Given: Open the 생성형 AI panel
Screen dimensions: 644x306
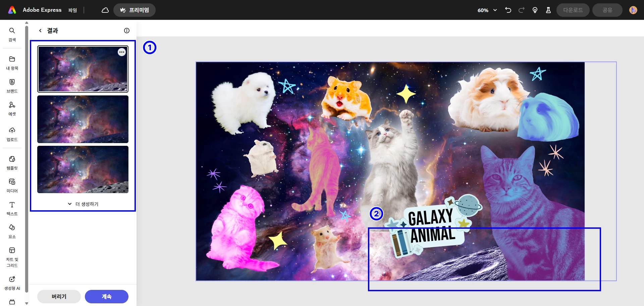Looking at the screenshot, I should click(x=12, y=283).
